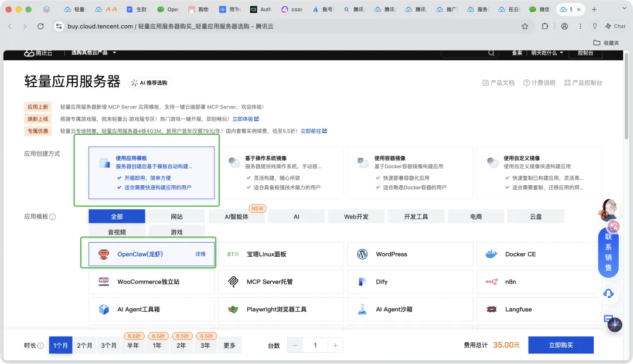Open the 联系销售 floating button
Image resolution: width=633 pixels, height=364 pixels.
tap(608, 252)
